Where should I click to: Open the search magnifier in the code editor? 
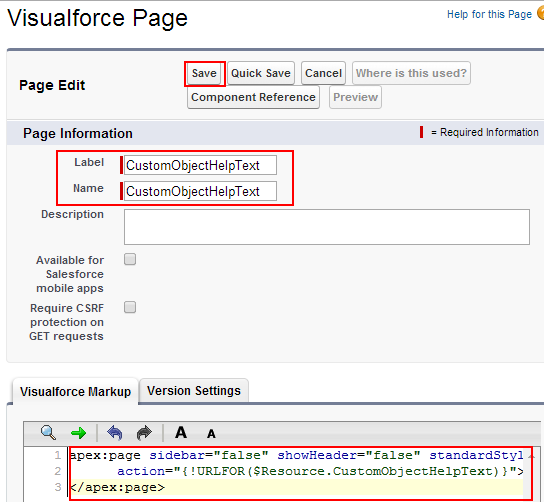click(x=48, y=433)
